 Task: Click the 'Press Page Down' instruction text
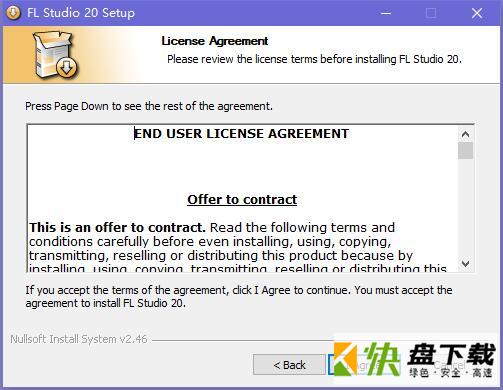(x=149, y=106)
